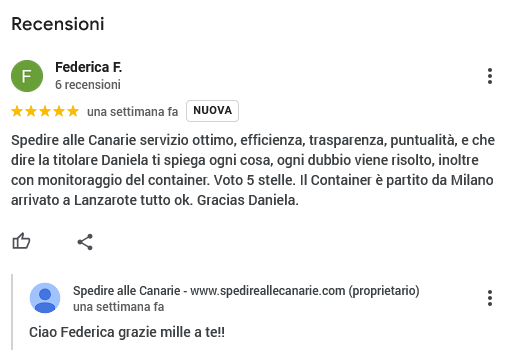The image size is (505, 361).
Task: Click the third yellow rating star
Action: 45,111
